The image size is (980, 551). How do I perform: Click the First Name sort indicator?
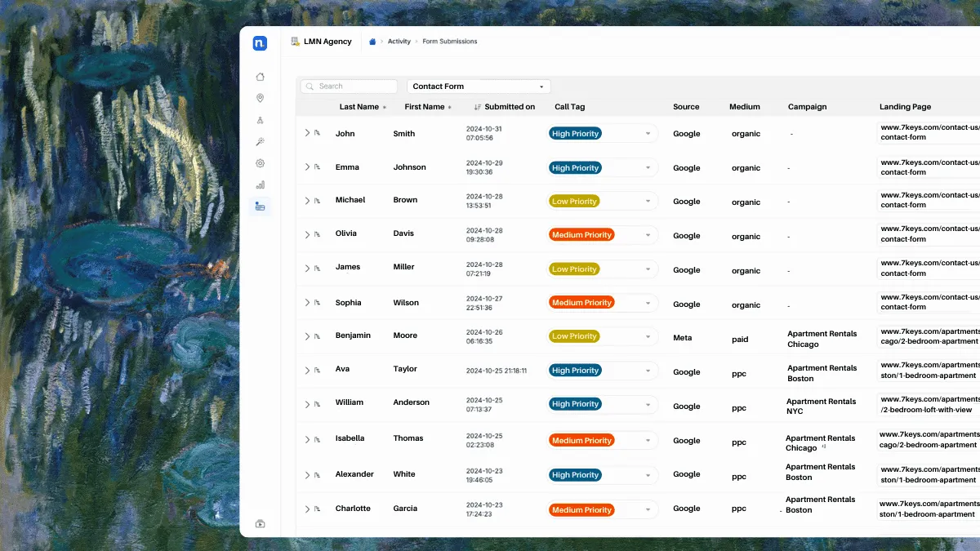pyautogui.click(x=449, y=108)
